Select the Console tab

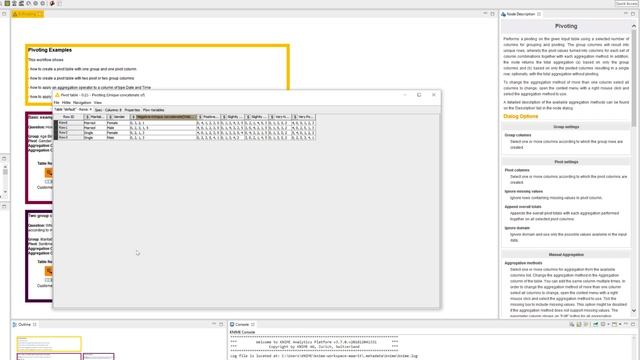pyautogui.click(x=242, y=324)
